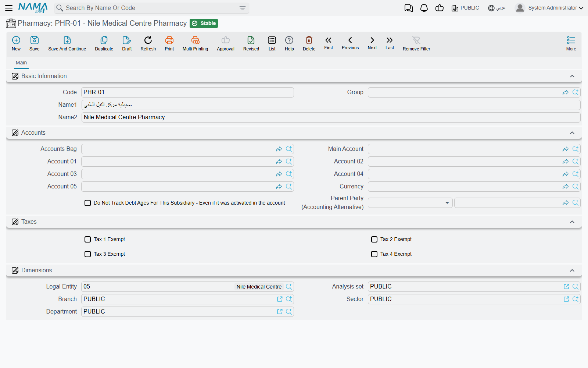This screenshot has height=368, width=588.
Task: Expand the System Administrator user menu
Action: pyautogui.click(x=549, y=8)
